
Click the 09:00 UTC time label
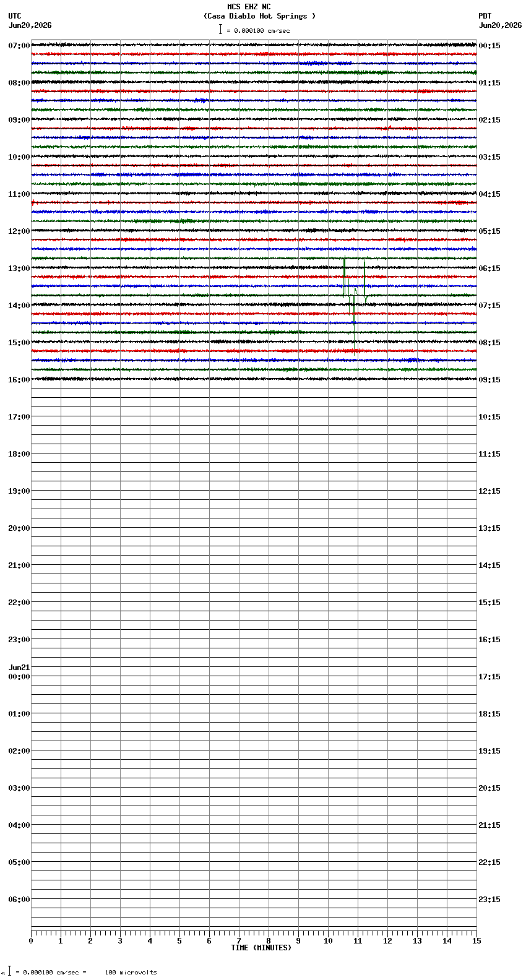point(19,120)
